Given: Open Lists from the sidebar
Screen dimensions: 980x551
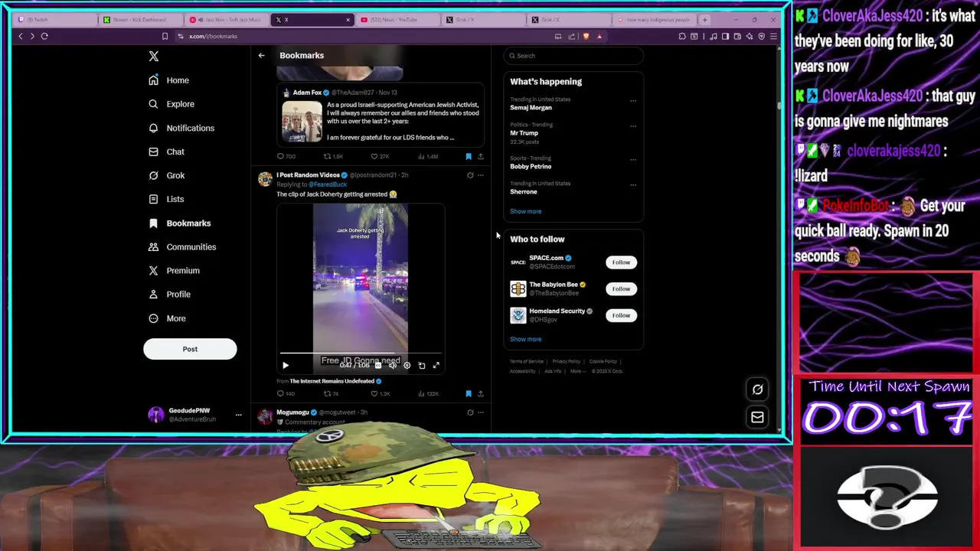Looking at the screenshot, I should click(166, 199).
